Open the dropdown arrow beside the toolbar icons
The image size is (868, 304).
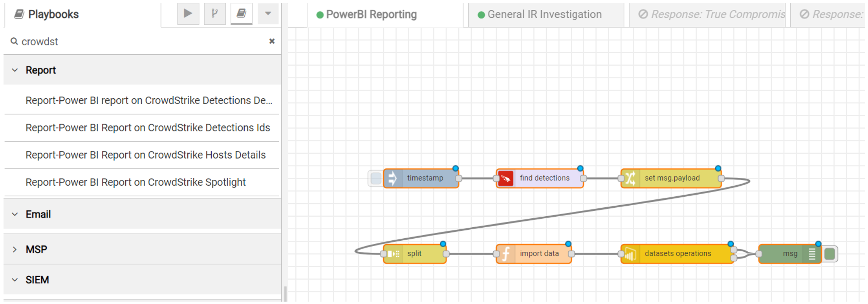click(x=268, y=14)
